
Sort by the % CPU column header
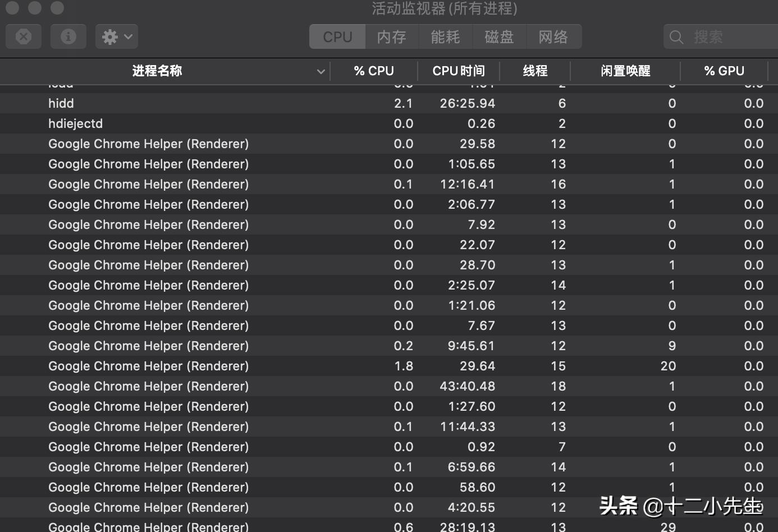click(374, 71)
